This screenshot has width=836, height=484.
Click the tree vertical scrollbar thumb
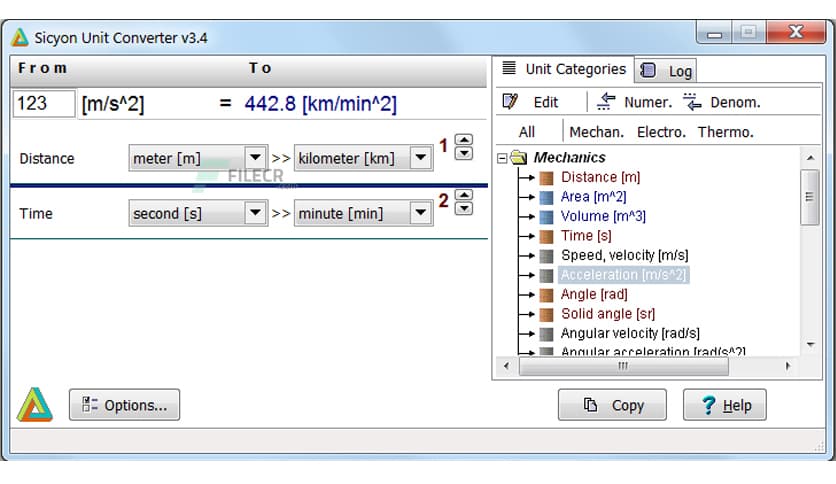point(810,197)
